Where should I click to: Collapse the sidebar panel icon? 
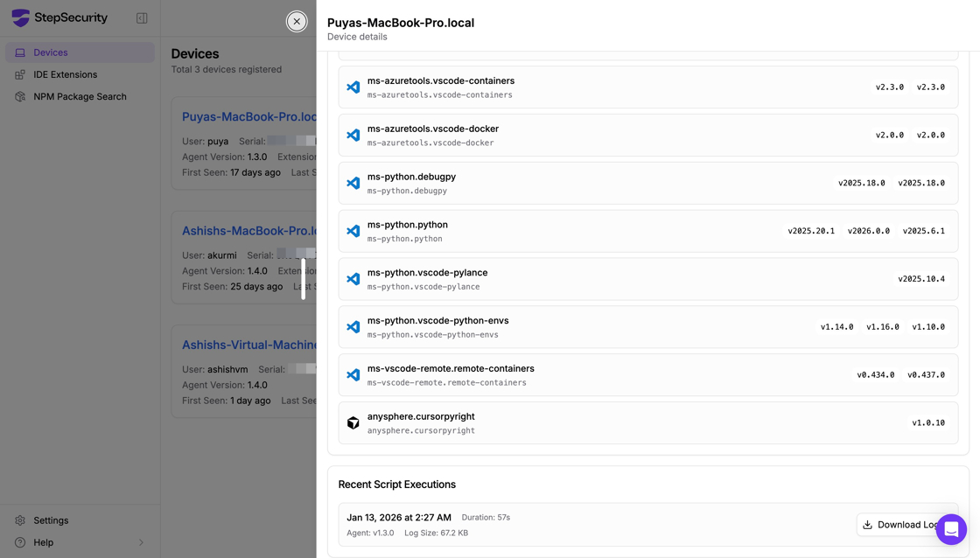[142, 18]
